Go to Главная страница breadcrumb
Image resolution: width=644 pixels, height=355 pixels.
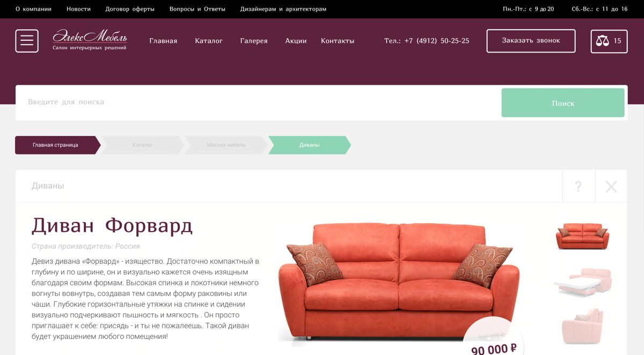[57, 145]
